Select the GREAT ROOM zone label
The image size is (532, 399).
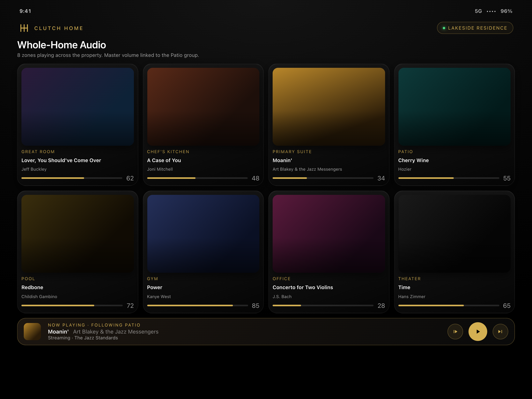38,152
